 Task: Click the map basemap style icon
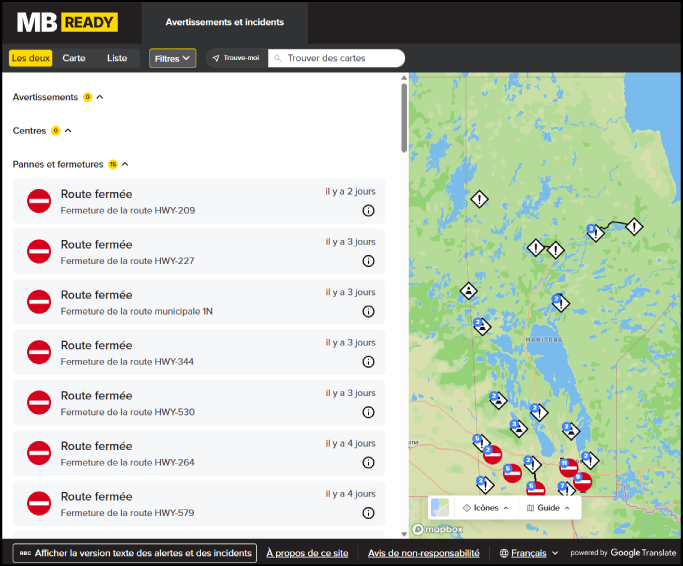[x=440, y=508]
